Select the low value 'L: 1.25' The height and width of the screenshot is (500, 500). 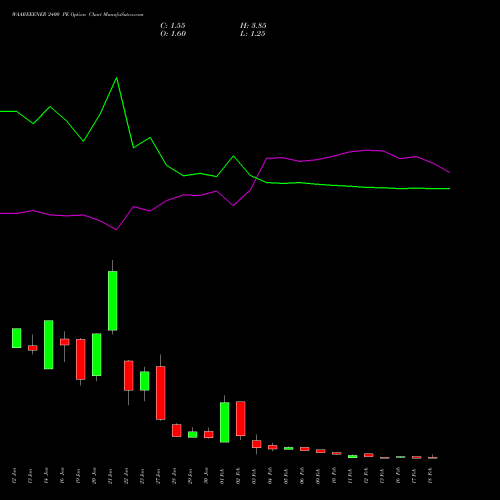click(x=253, y=34)
